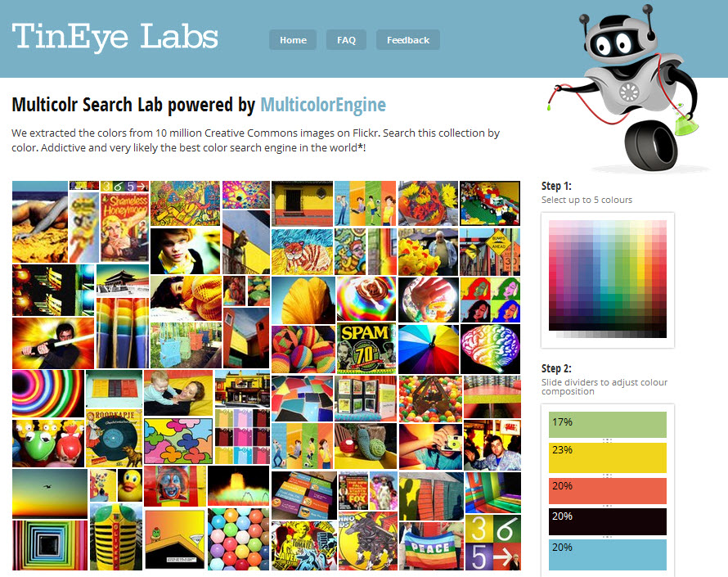Click the TinEye robot mascot
Viewport: 728px width, 577px height.
pyautogui.click(x=625, y=88)
